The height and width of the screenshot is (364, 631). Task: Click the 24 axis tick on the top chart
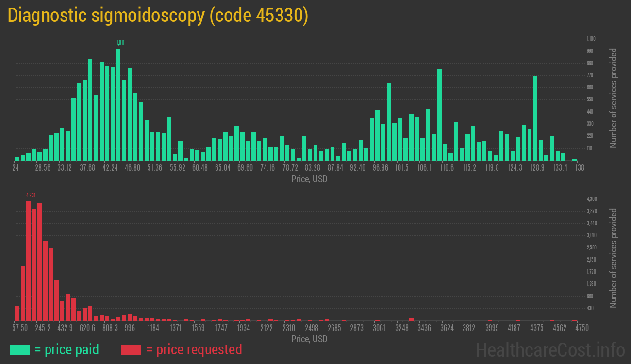pos(16,167)
